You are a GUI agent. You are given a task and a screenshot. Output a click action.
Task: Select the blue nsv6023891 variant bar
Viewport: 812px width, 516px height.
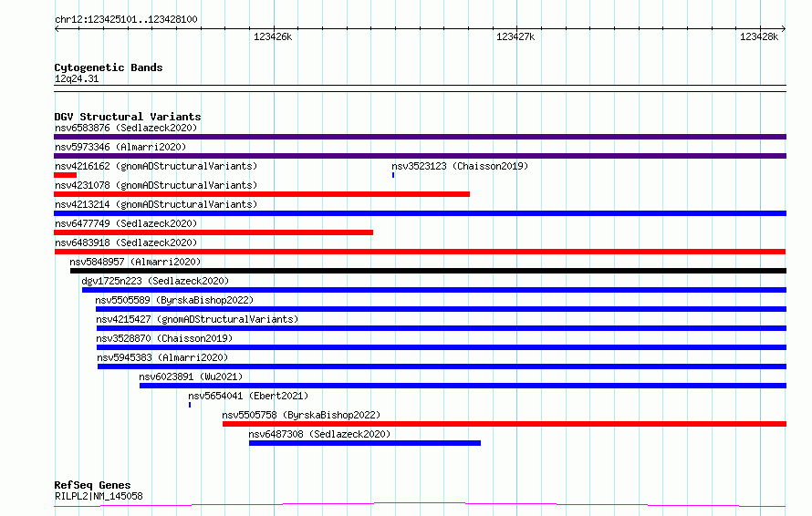coord(463,386)
